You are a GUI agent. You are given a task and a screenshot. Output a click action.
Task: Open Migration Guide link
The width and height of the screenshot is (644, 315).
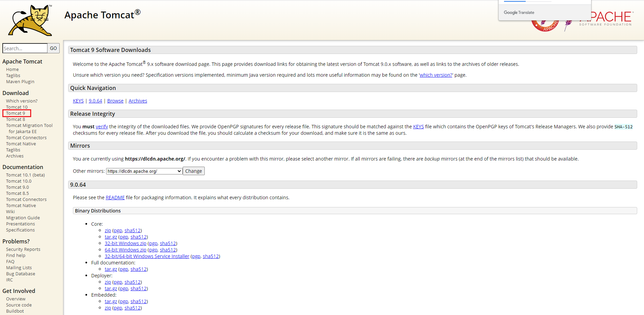click(23, 218)
